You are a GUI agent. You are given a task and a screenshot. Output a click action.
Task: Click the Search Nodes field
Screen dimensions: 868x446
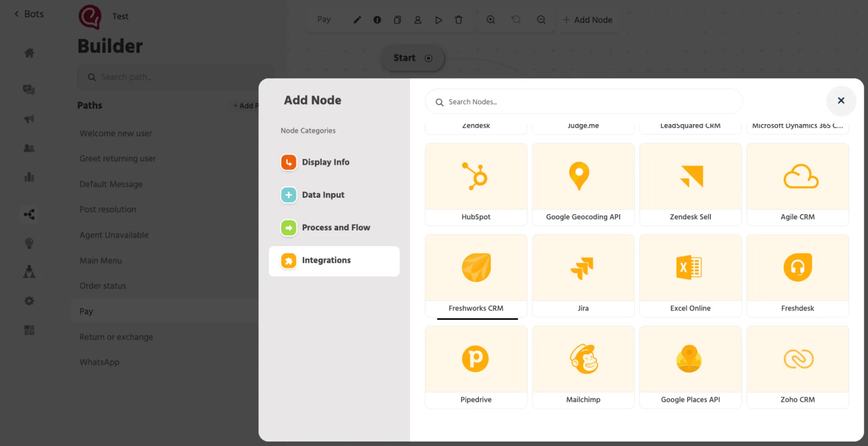[x=584, y=102]
